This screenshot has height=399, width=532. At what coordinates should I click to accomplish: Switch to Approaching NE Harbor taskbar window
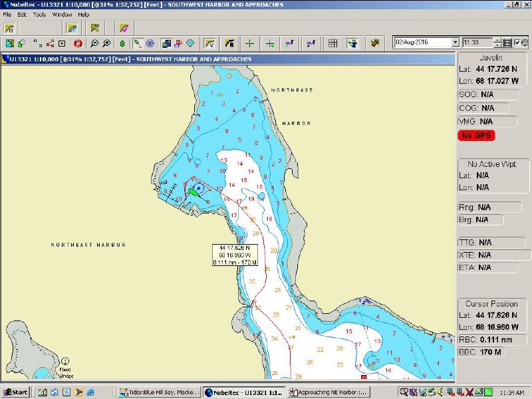tap(329, 392)
